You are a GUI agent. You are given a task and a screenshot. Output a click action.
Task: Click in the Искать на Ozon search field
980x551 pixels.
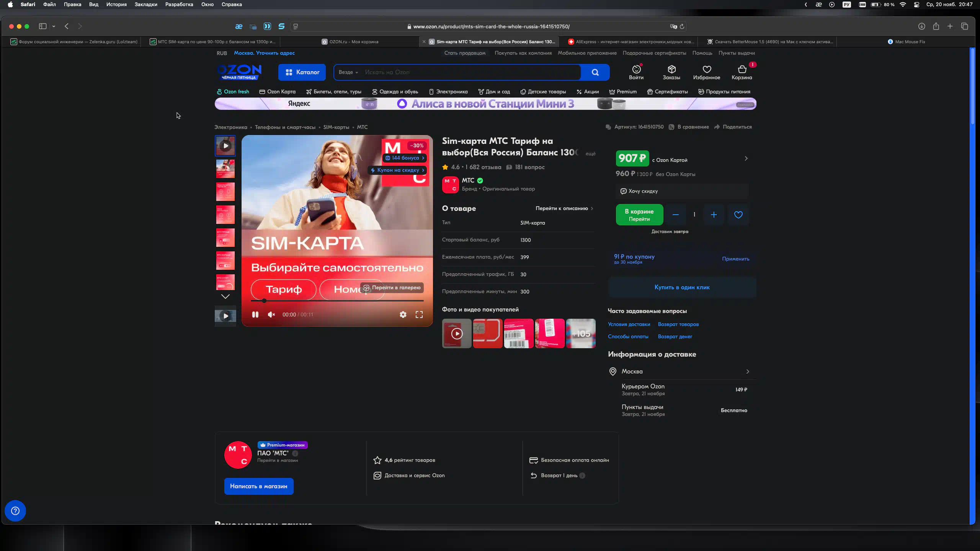(470, 72)
